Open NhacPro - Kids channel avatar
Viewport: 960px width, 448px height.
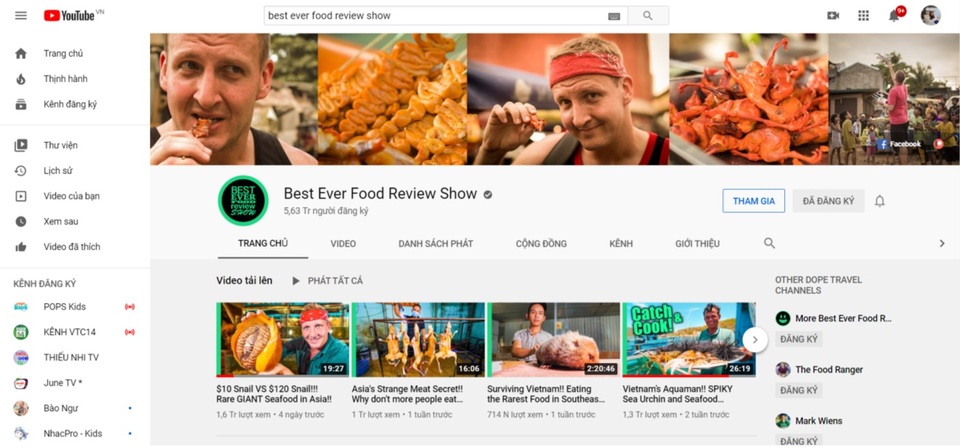21,434
